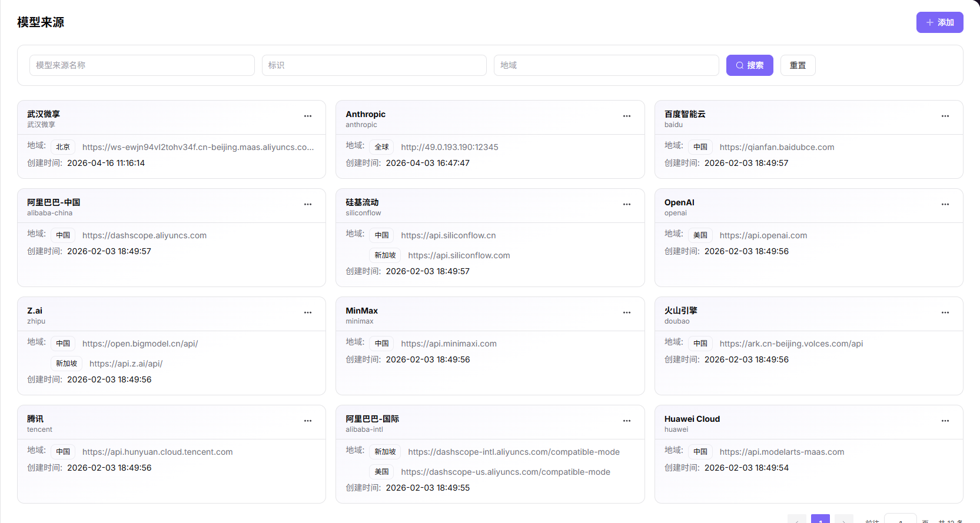
Task: Click the 全球 region tag in Anthropic
Action: pyautogui.click(x=382, y=147)
